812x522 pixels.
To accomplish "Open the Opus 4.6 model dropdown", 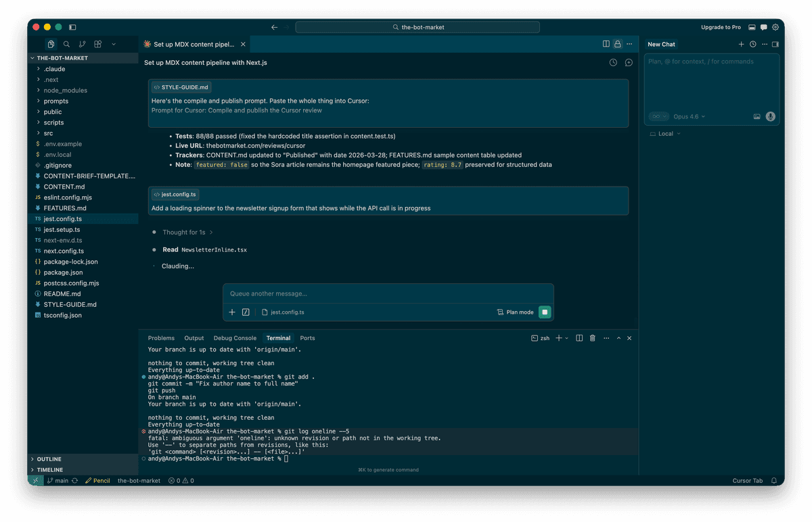I will 687,116.
